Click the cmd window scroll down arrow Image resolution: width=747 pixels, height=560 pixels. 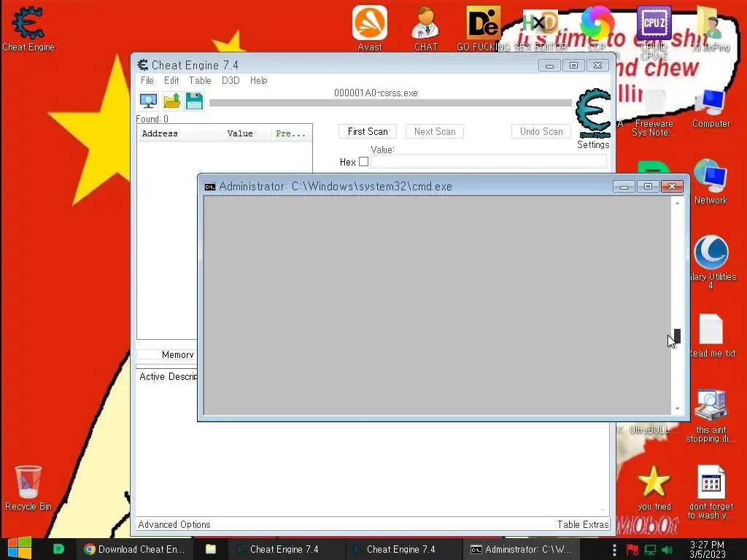(x=677, y=408)
